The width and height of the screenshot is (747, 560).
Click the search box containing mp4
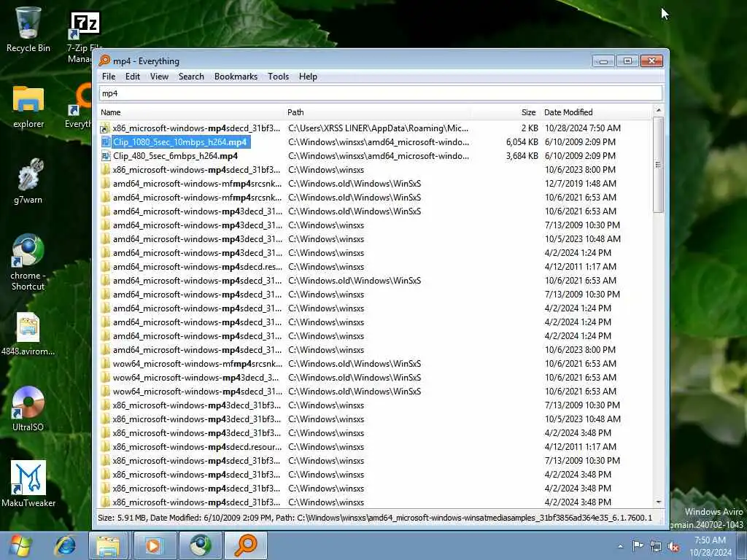click(x=381, y=93)
